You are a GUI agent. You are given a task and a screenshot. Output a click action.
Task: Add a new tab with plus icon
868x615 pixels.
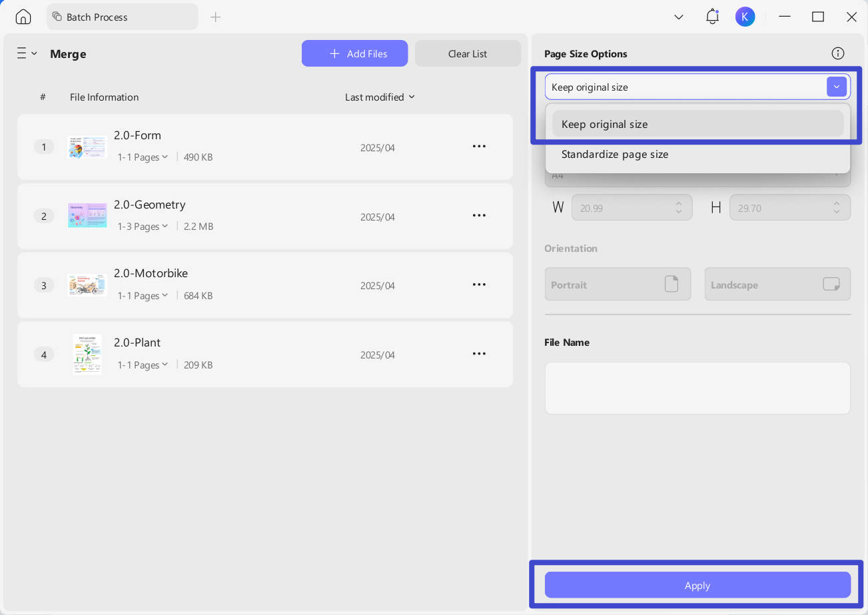click(215, 17)
